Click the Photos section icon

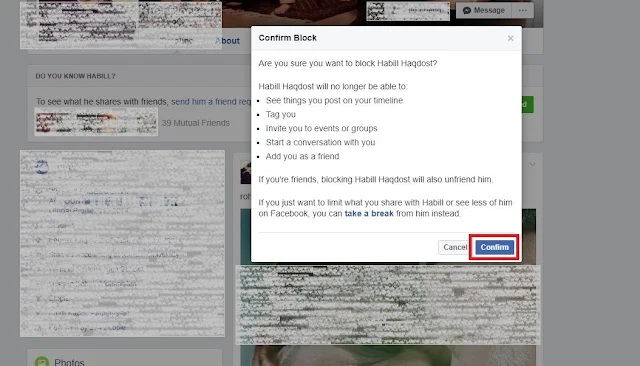click(42, 362)
